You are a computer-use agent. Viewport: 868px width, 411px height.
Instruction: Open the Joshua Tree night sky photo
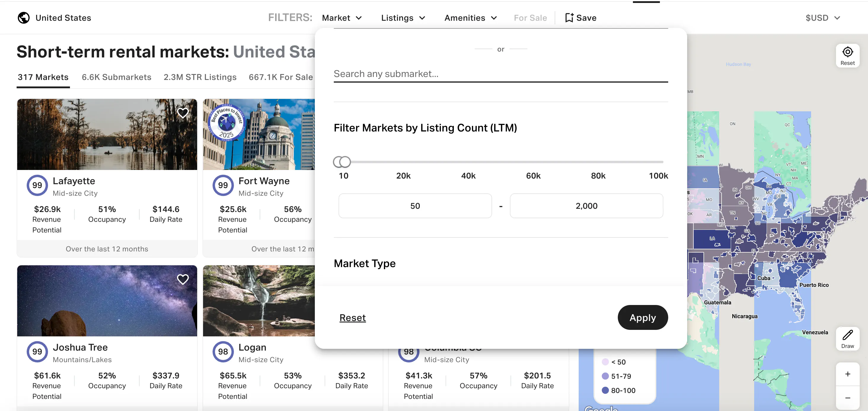click(107, 301)
